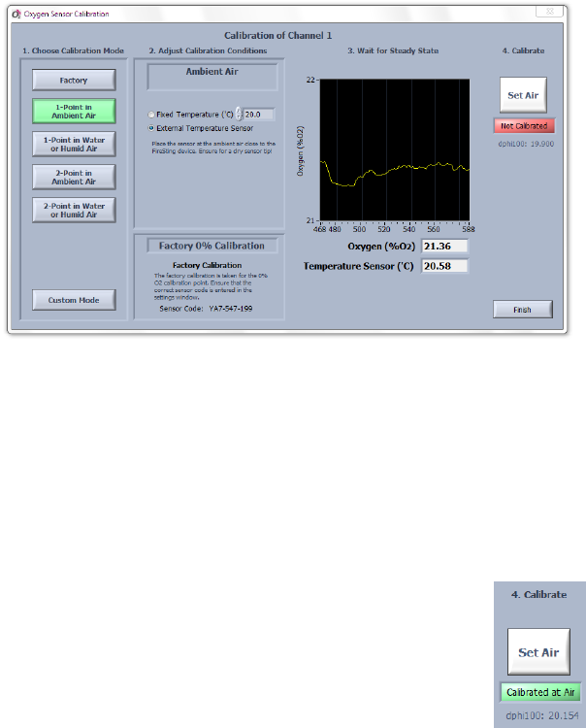
Task: Click the Oxygen (%O2) value field
Action: pyautogui.click(x=444, y=247)
